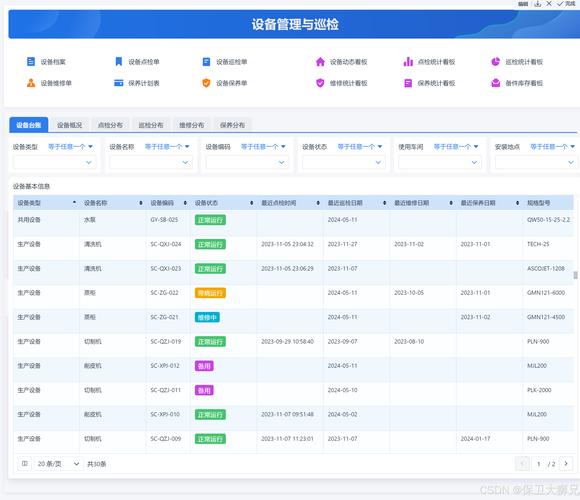Click the current page number field
Image resolution: width=580 pixels, height=500 pixels.
click(539, 463)
